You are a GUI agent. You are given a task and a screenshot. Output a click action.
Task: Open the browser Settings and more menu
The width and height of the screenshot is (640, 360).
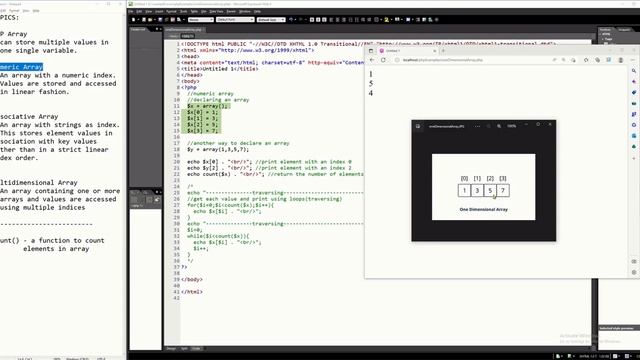coord(632,60)
